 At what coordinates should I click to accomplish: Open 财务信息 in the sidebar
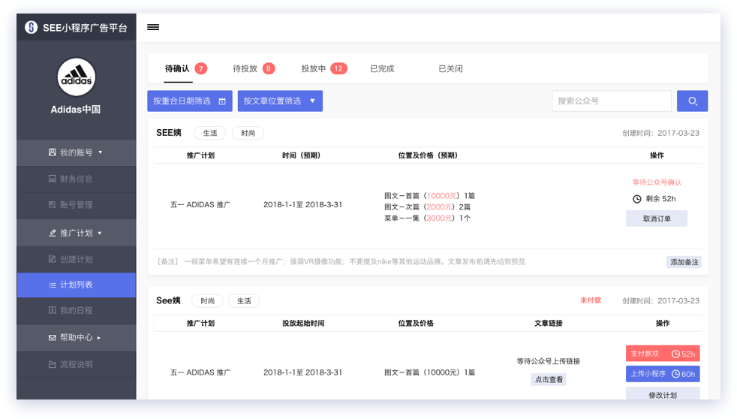click(76, 179)
